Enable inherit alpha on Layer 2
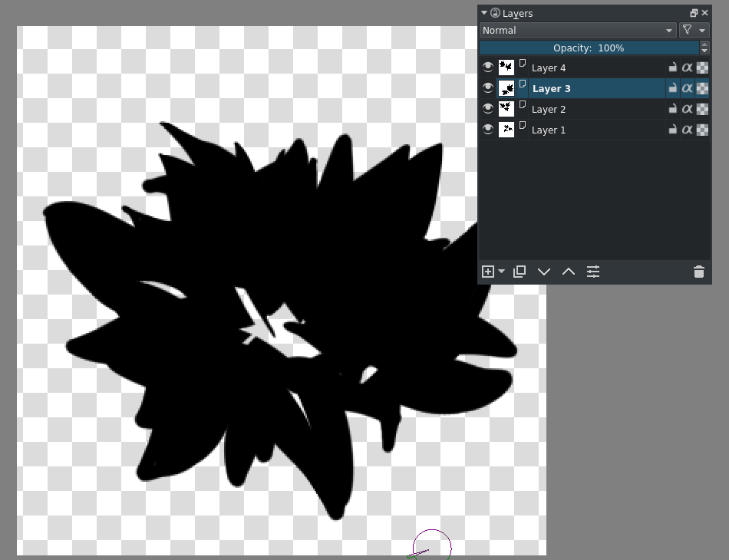This screenshot has height=560, width=729. (702, 108)
